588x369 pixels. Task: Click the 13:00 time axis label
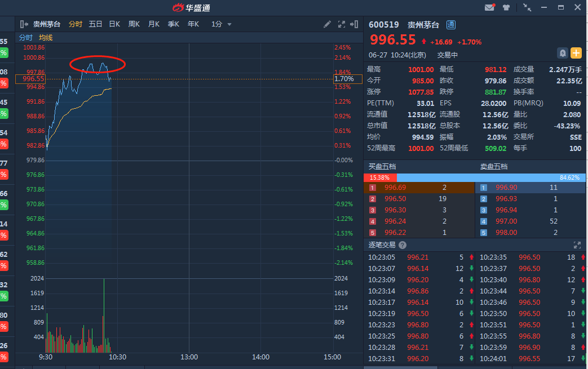[x=189, y=357]
